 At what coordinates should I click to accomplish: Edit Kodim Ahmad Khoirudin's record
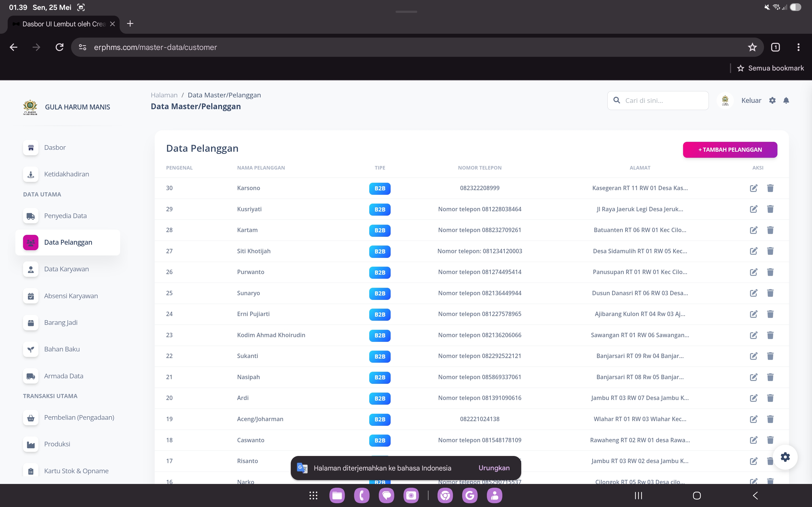tap(753, 335)
